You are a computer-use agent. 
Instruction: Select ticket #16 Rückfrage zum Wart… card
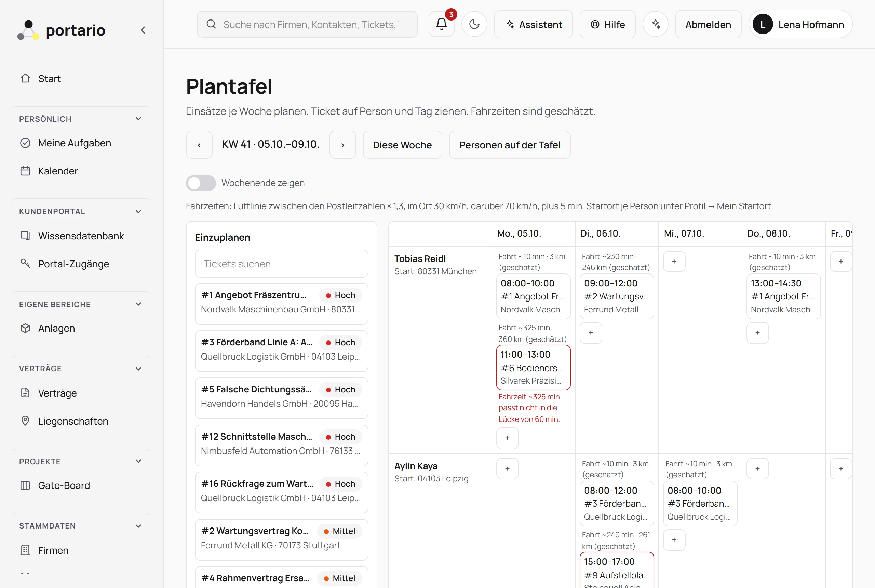(x=282, y=493)
